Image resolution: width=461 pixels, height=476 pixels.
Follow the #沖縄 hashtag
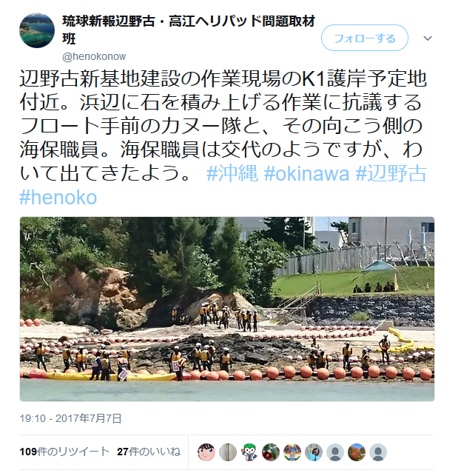click(232, 173)
